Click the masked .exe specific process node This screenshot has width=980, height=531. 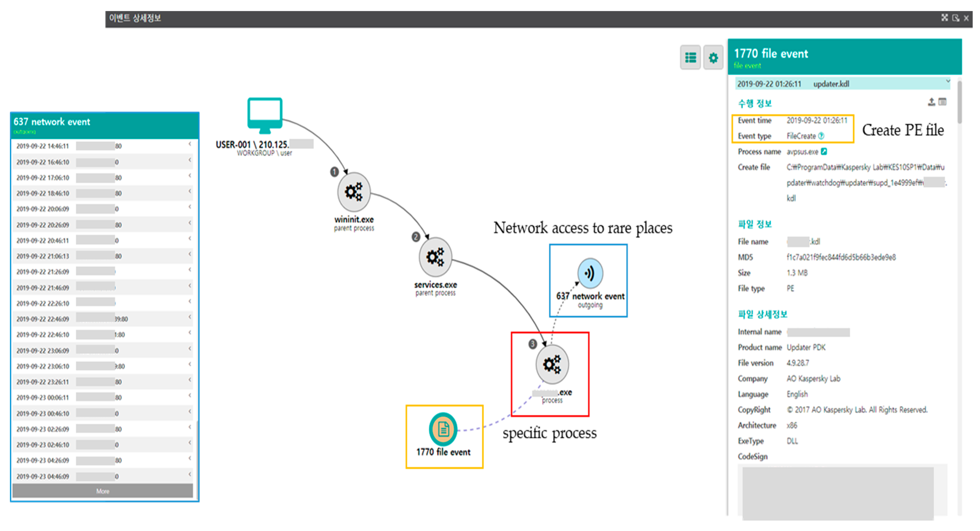click(x=552, y=364)
